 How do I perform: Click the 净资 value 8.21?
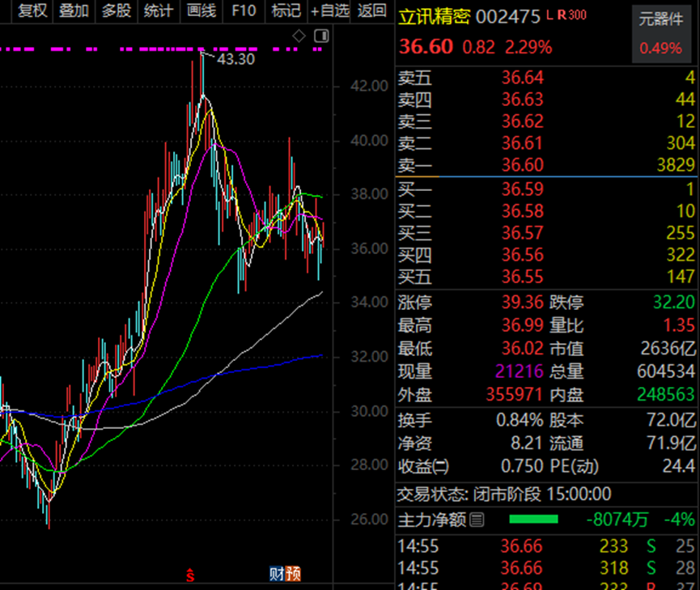point(526,444)
